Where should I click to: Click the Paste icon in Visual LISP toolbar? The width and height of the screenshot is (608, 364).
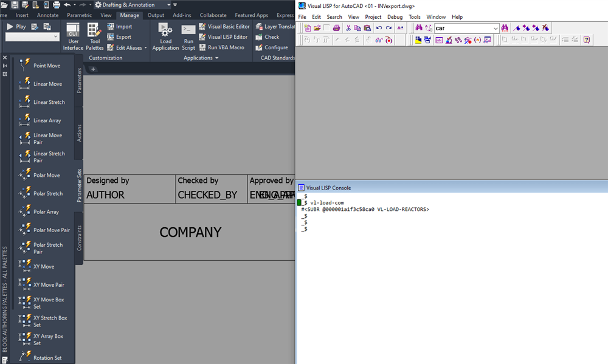tap(367, 28)
